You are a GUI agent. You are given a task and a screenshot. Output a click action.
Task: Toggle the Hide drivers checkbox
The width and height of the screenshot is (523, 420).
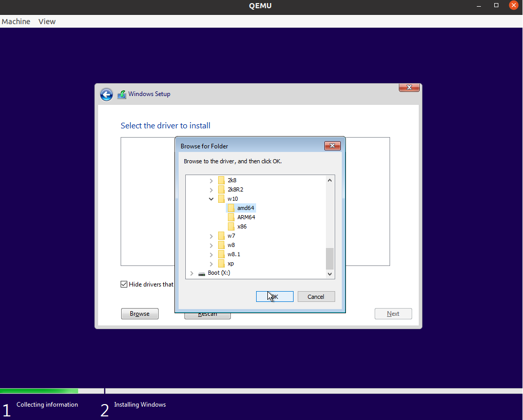point(124,284)
